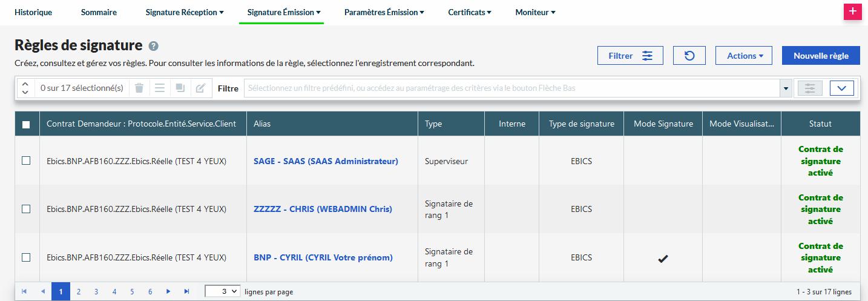
Task: Open the lines per page selector
Action: (x=223, y=292)
